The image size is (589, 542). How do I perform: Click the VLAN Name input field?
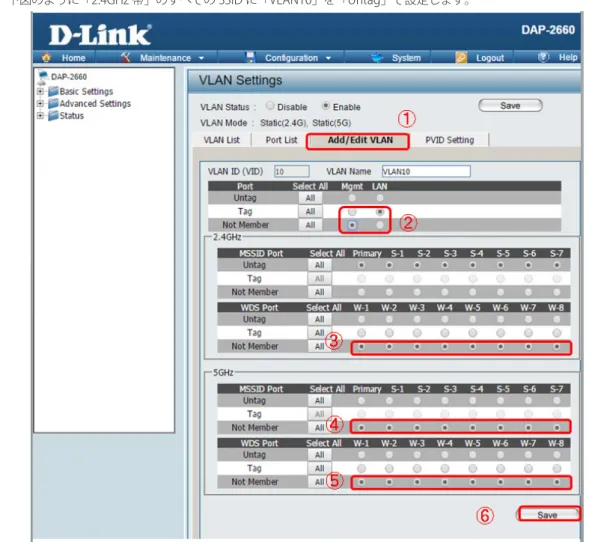(x=426, y=172)
